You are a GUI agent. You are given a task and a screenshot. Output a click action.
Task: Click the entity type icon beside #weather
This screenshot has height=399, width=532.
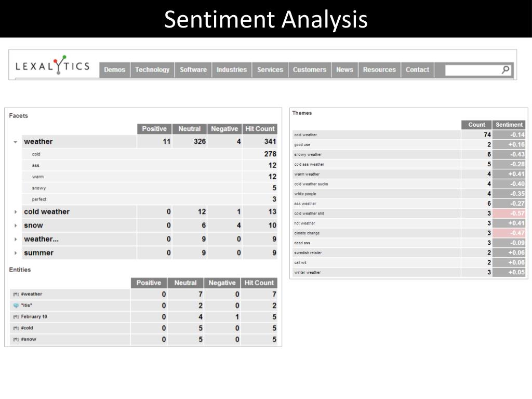pyautogui.click(x=16, y=294)
